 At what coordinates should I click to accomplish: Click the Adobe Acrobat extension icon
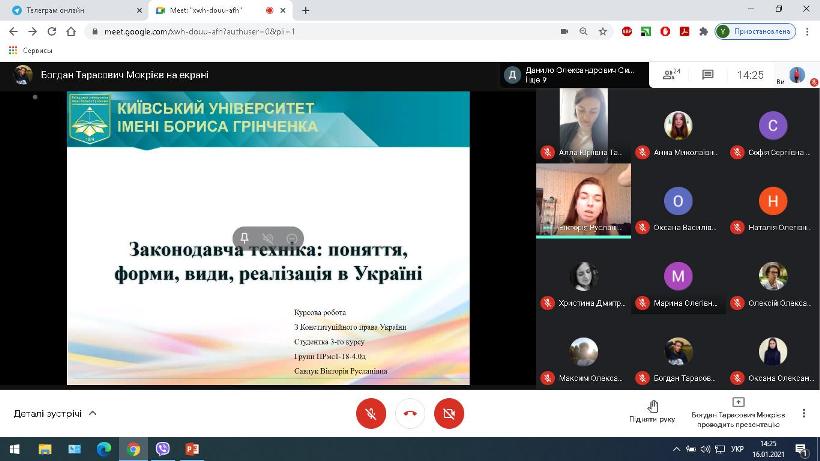point(684,31)
